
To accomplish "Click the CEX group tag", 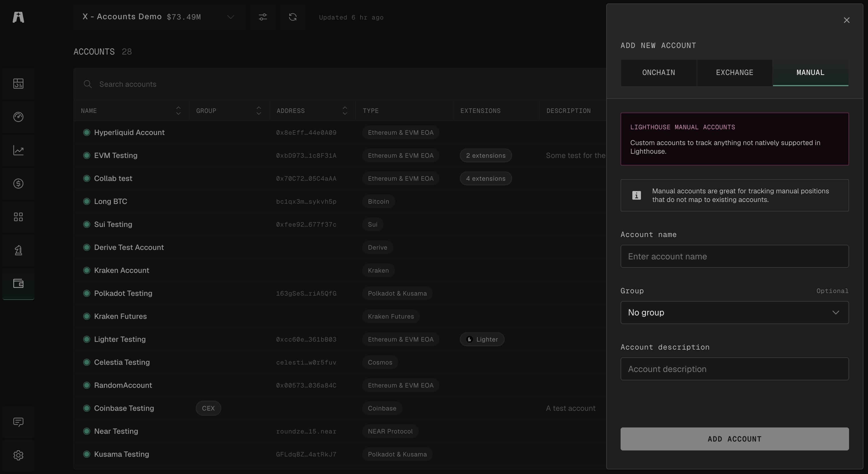I will (x=208, y=408).
